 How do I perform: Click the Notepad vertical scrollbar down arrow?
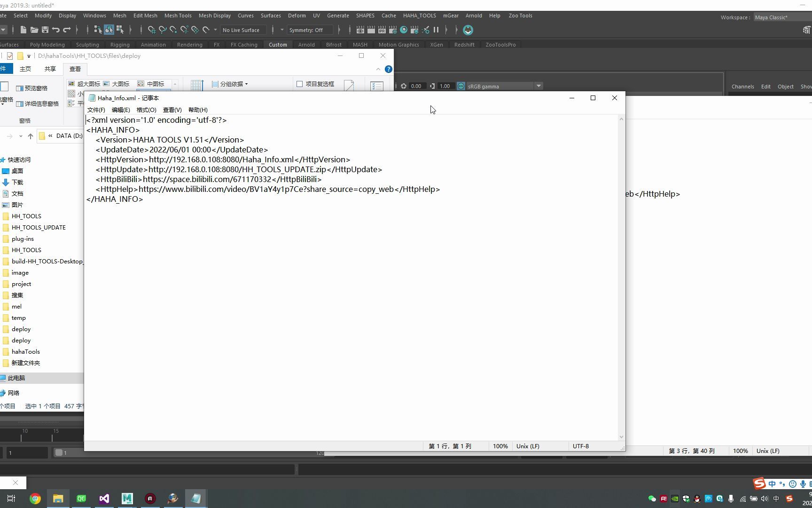click(621, 437)
